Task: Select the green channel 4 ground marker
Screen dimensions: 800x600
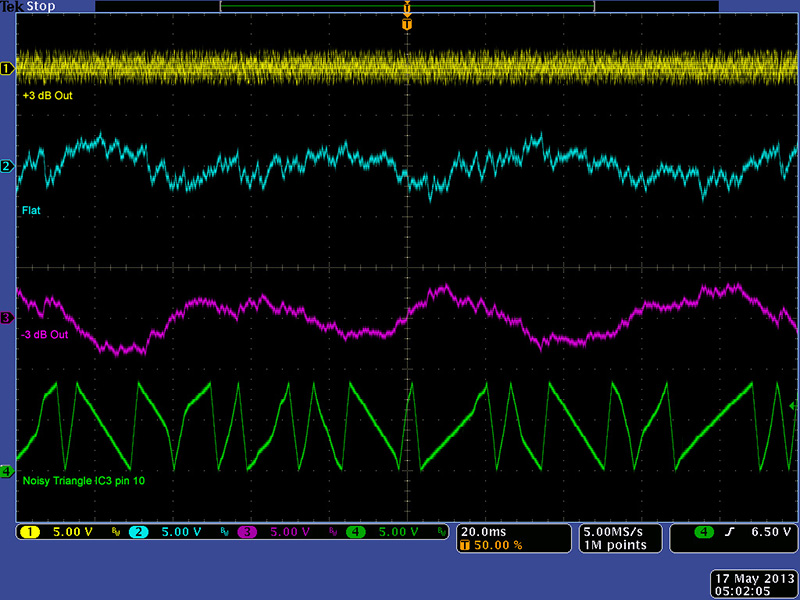Action: pyautogui.click(x=7, y=470)
